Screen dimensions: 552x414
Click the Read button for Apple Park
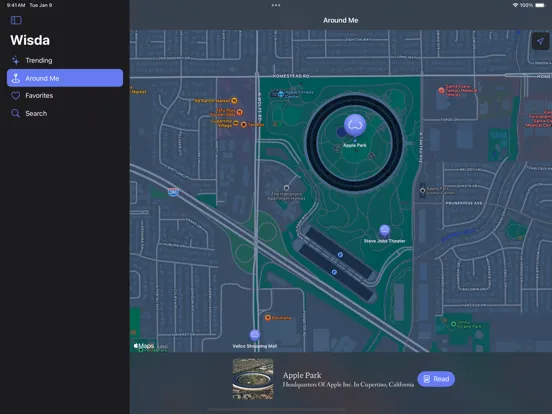(436, 379)
